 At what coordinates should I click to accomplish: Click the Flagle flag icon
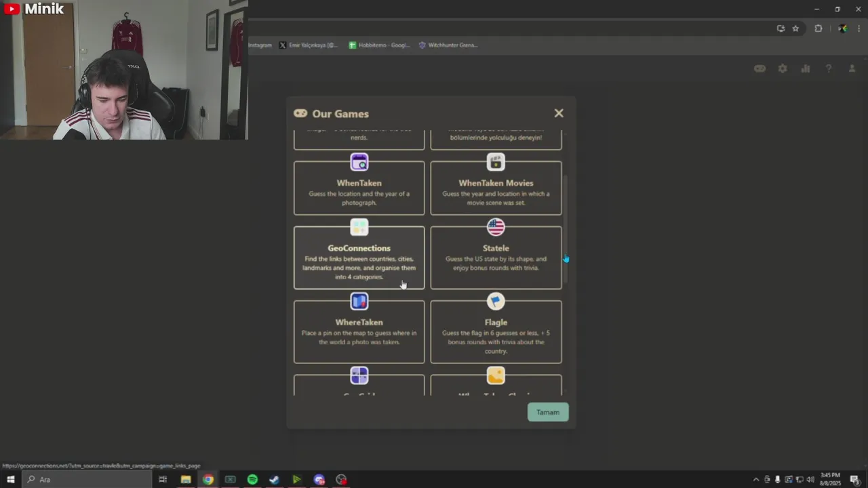496,301
